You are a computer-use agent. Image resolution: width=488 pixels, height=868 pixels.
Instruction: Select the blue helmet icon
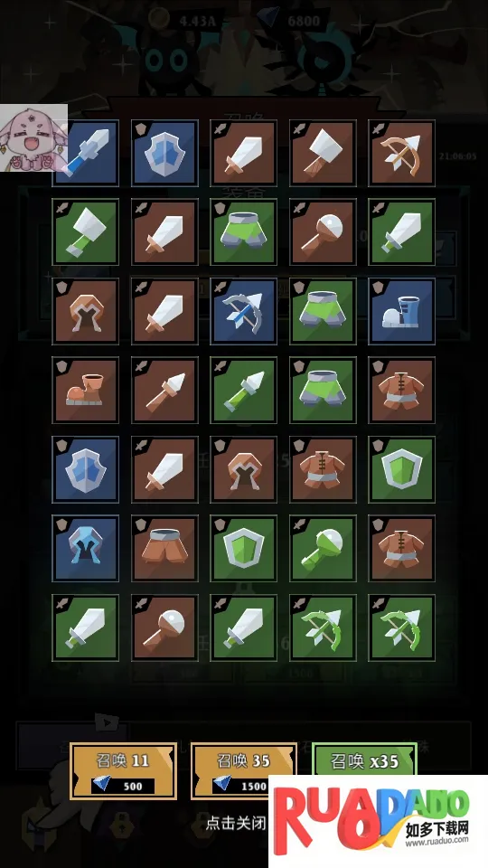point(85,549)
